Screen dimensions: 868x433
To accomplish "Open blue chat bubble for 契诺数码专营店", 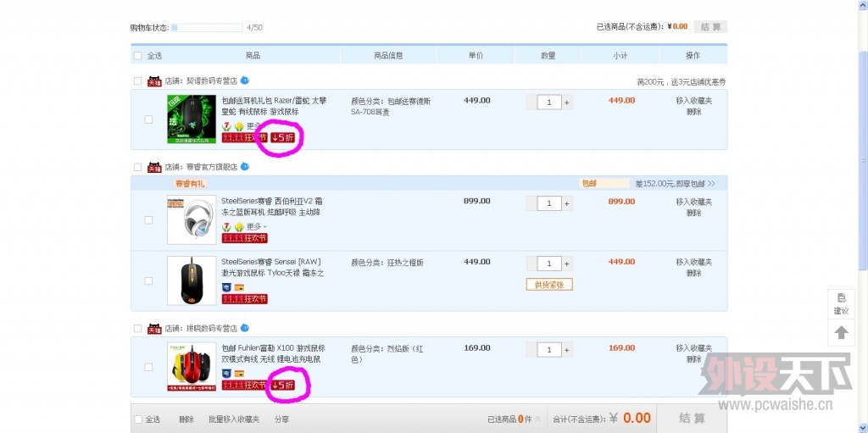I will 245,80.
